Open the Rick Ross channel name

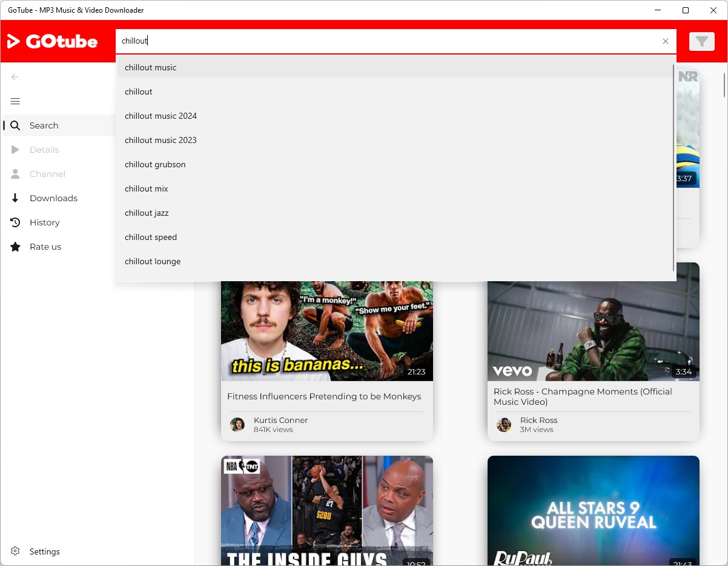[x=538, y=420]
